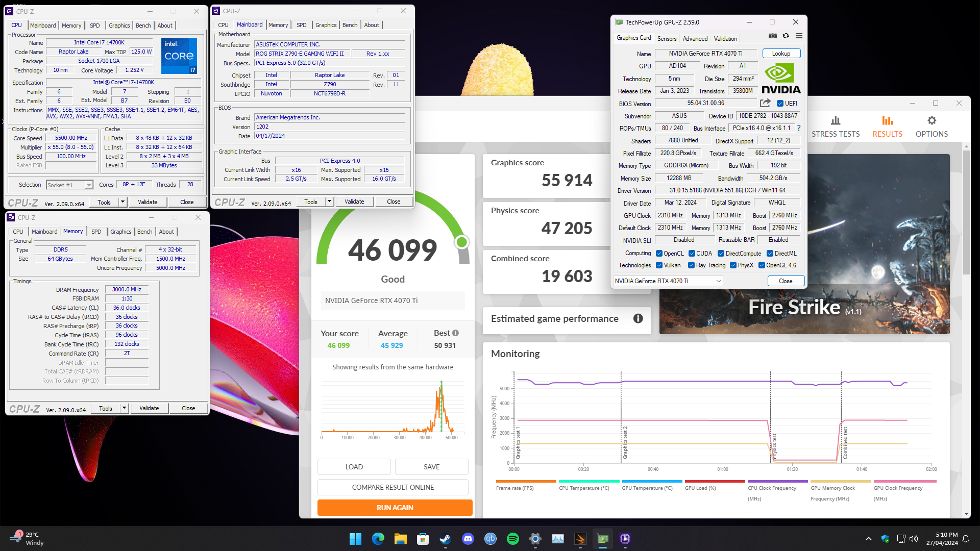
Task: Refresh GPU-Z readings with the refresh icon
Action: click(786, 36)
